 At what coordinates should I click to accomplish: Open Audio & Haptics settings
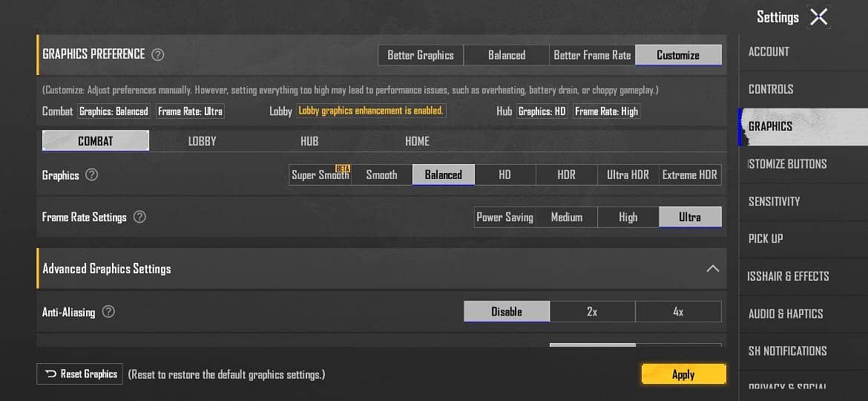click(786, 313)
